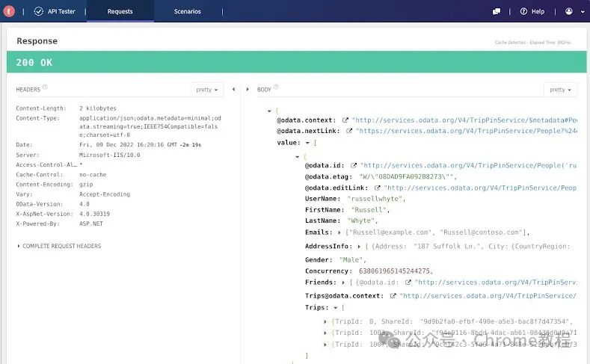Click the Response heading

coord(37,41)
